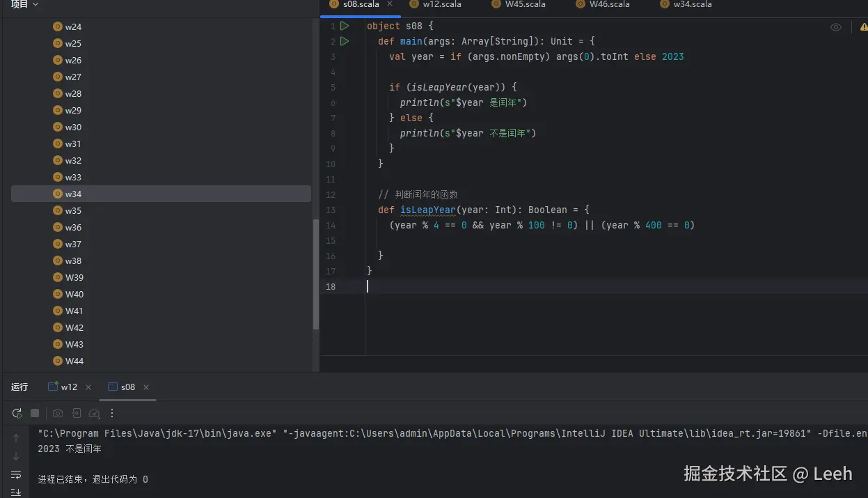
Task: Close the s08.scala editor tab
Action: [x=390, y=4]
